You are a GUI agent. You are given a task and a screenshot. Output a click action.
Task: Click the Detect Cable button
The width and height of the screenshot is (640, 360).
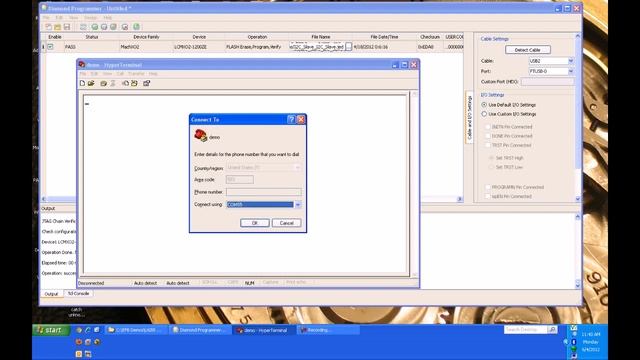coord(528,50)
